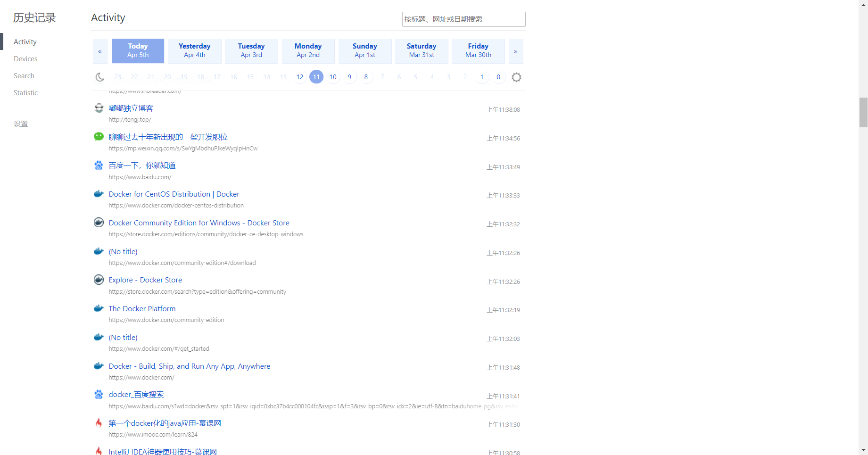Viewport: 868px width, 455px height.
Task: Open (No title) link for community-edition#/download
Action: tap(123, 252)
